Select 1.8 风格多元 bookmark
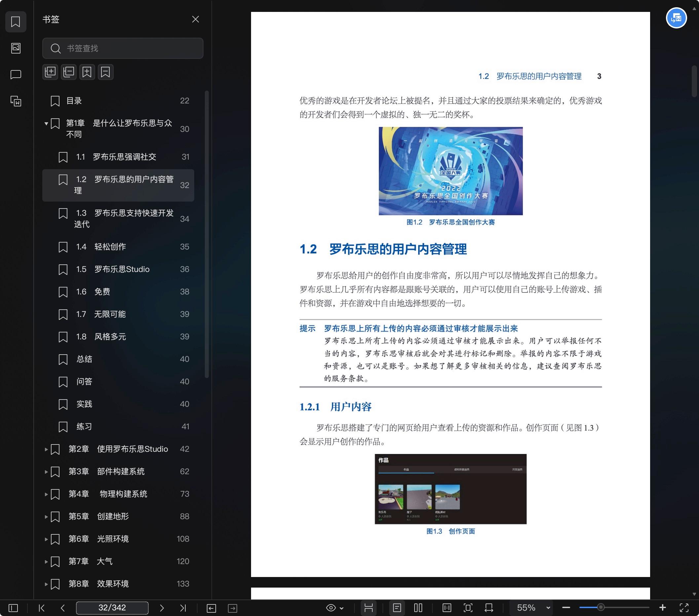The height and width of the screenshot is (616, 699). [118, 337]
